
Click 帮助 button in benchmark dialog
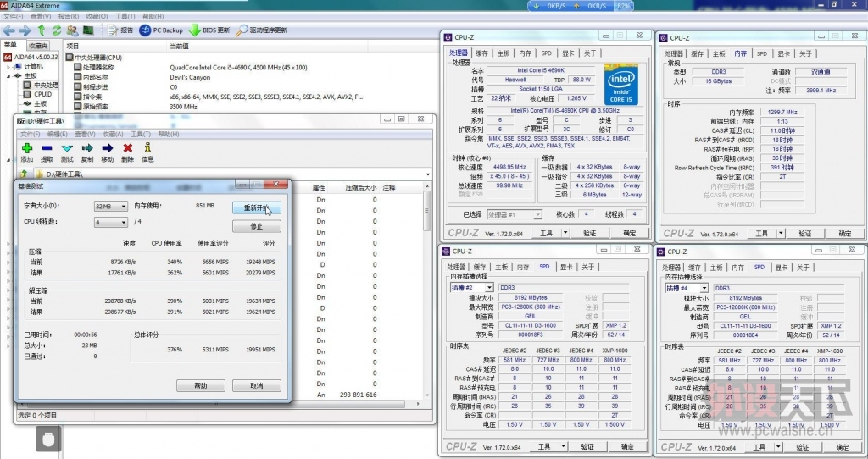click(200, 385)
